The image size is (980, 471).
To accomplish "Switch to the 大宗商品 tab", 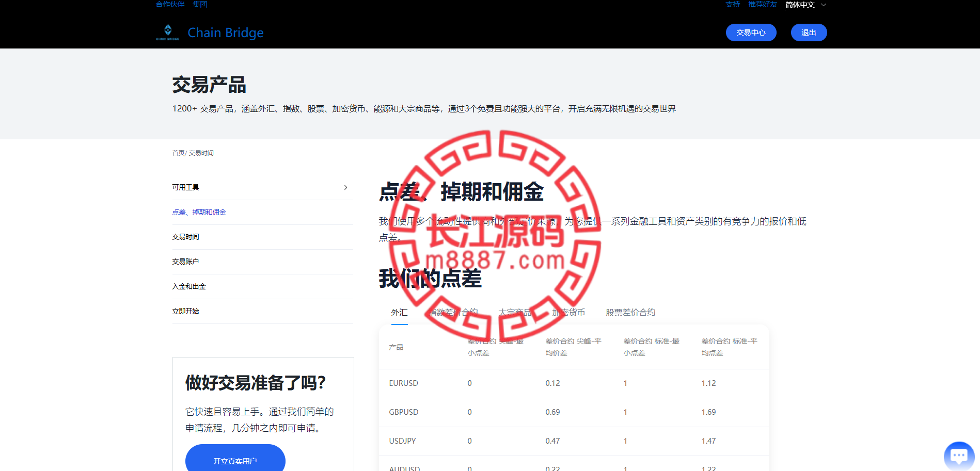I will point(515,312).
